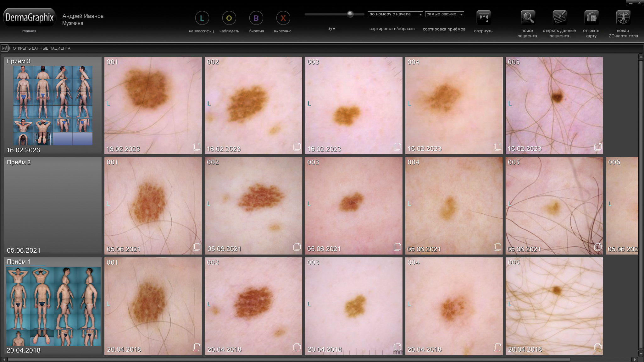Collapse the view with the свернуть icon
This screenshot has width=644, height=362.
click(483, 17)
